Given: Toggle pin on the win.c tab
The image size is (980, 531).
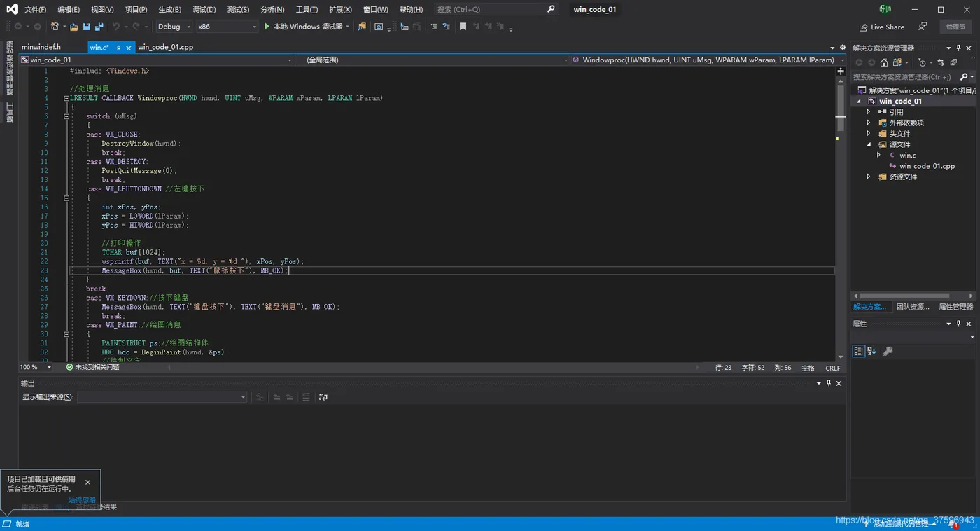Looking at the screenshot, I should (x=118, y=48).
